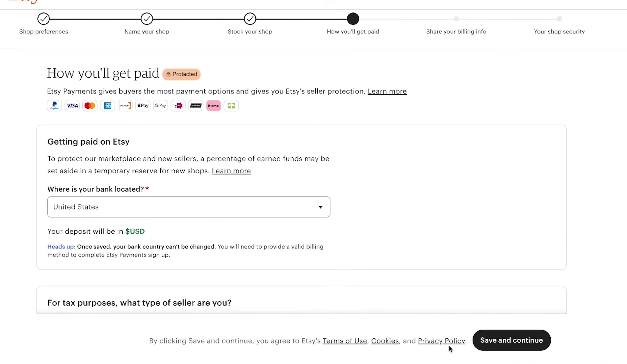The image size is (627, 364).
Task: Click the PayPal payment icon
Action: (54, 106)
